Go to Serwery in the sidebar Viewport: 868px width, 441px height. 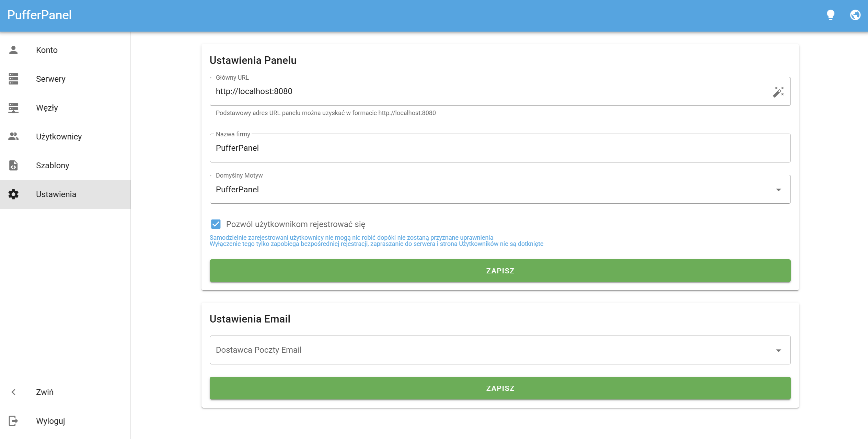pyautogui.click(x=50, y=79)
